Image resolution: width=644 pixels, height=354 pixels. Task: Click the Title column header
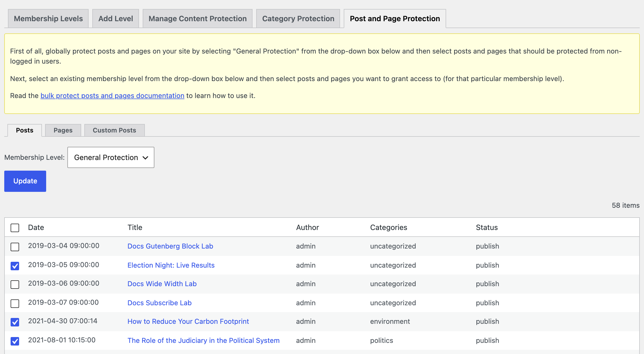click(x=135, y=227)
